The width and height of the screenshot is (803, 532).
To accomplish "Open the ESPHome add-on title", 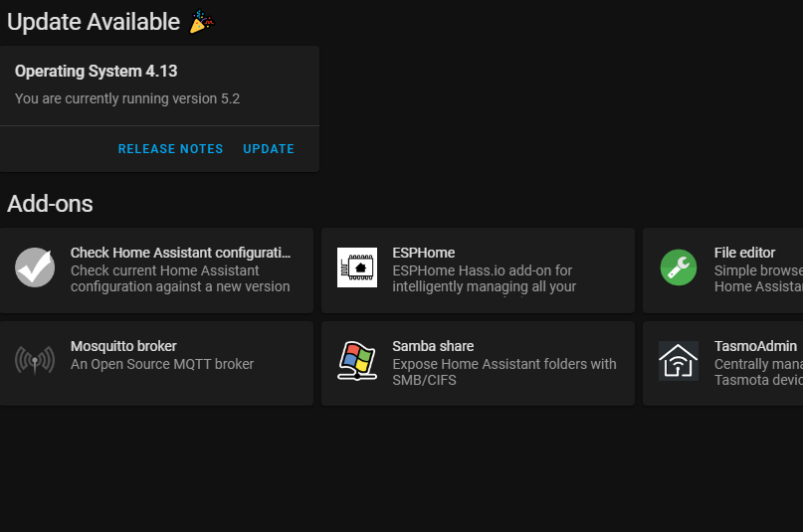I will (424, 253).
